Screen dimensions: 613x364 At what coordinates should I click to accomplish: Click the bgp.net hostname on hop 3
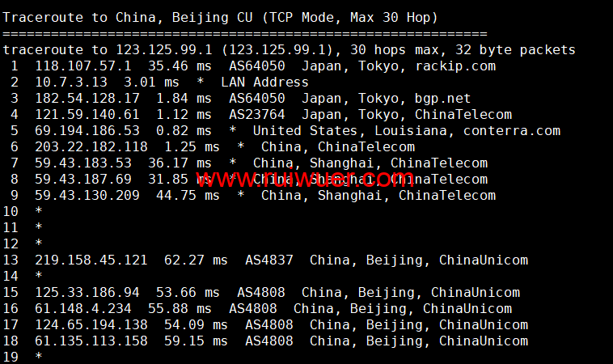(x=442, y=99)
